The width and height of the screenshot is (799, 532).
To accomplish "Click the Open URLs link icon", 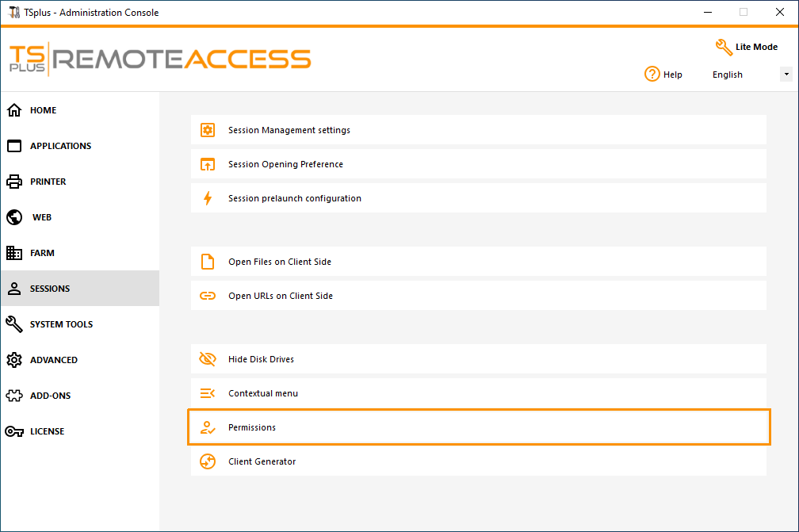I will click(x=208, y=296).
